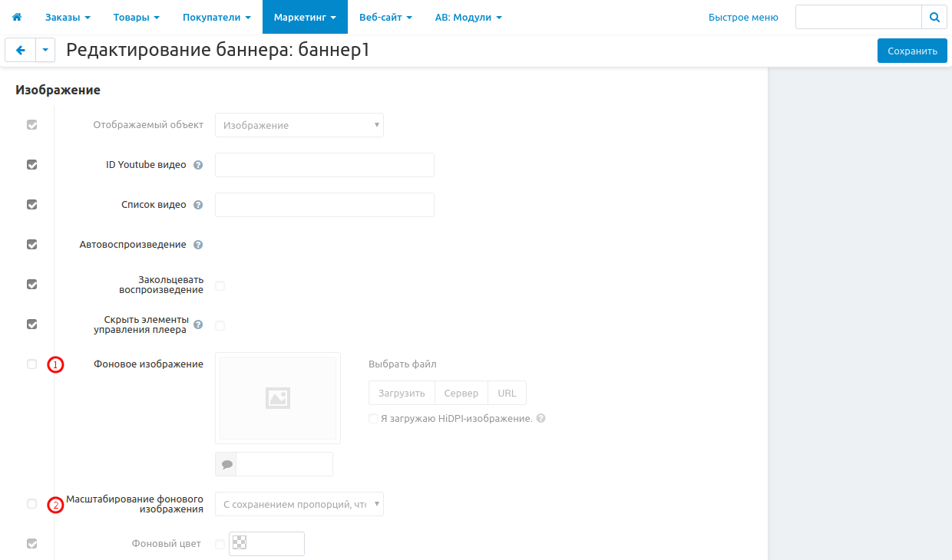Click the Фоновый цвет color swatch

pyautogui.click(x=240, y=543)
